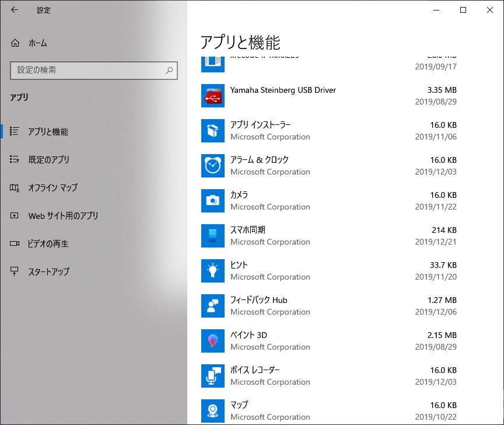This screenshot has height=425, width=504.
Task: Open スタートアップ settings page
Action: [x=93, y=271]
